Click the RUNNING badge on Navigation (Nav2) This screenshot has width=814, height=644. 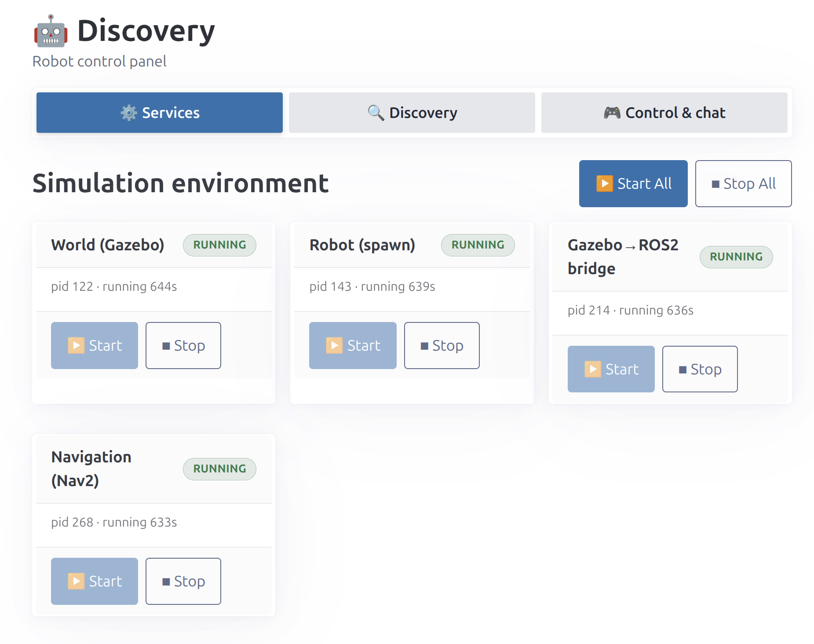tap(219, 469)
